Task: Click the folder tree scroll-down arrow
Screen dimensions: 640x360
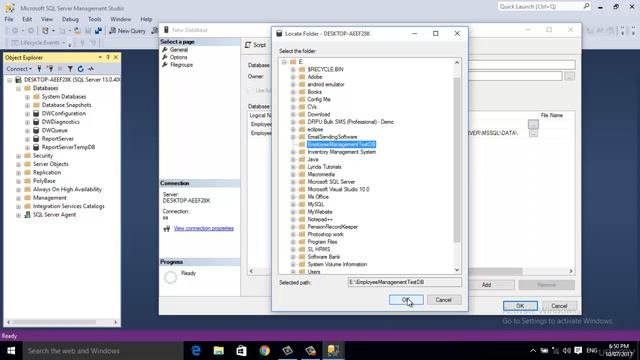Action: [x=457, y=270]
